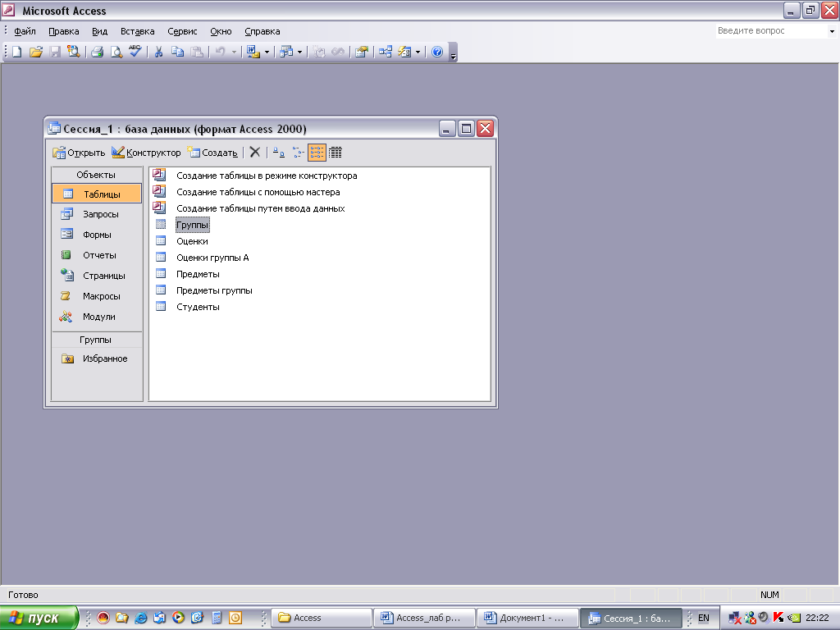The image size is (840, 630).
Task: Open the New Object dropdown arrow
Action: (x=299, y=52)
